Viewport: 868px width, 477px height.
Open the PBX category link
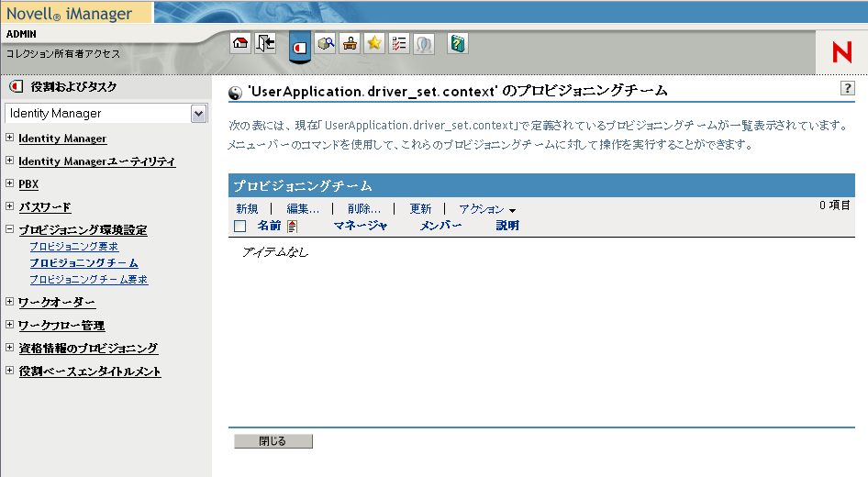[28, 183]
